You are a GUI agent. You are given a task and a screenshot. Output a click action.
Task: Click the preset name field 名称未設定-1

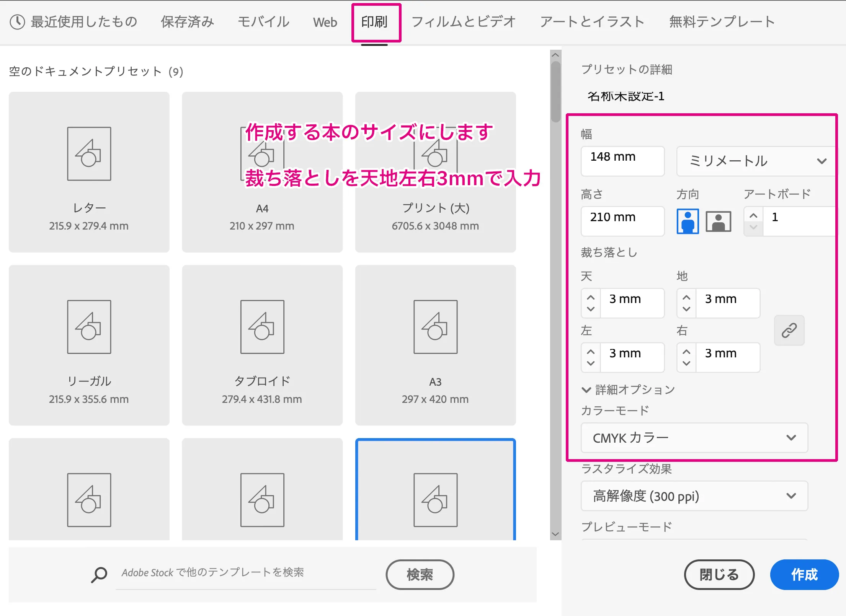click(x=626, y=96)
